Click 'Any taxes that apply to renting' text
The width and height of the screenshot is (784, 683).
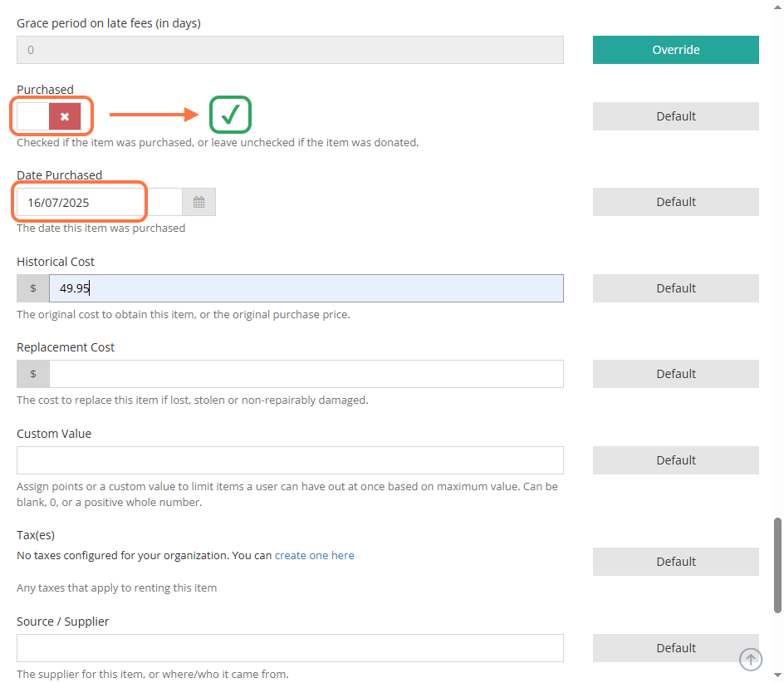pos(116,588)
